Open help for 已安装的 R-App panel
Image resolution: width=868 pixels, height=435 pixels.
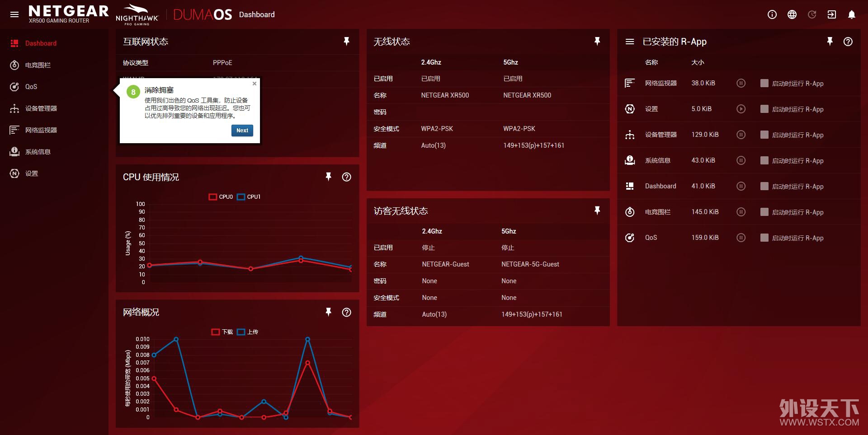coord(848,42)
